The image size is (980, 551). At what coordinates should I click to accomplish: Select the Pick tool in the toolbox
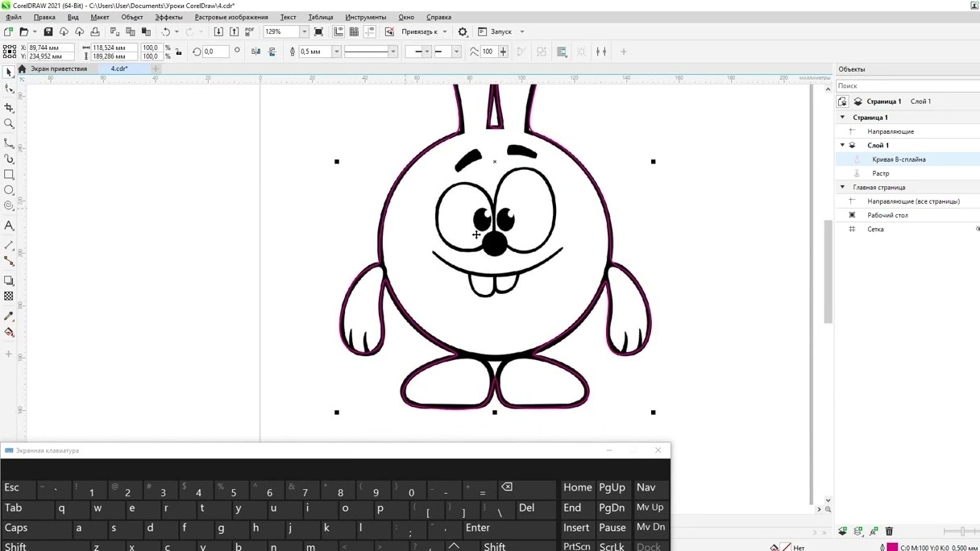point(9,72)
